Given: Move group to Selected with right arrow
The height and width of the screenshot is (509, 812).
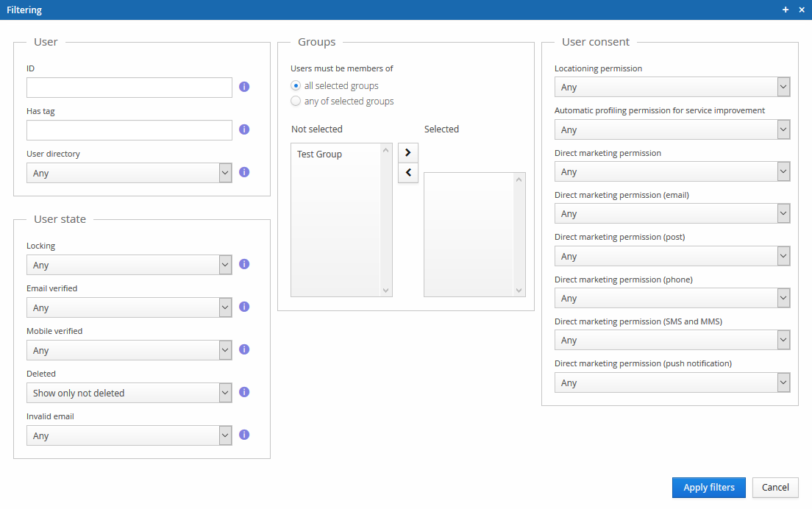Looking at the screenshot, I should tap(407, 152).
